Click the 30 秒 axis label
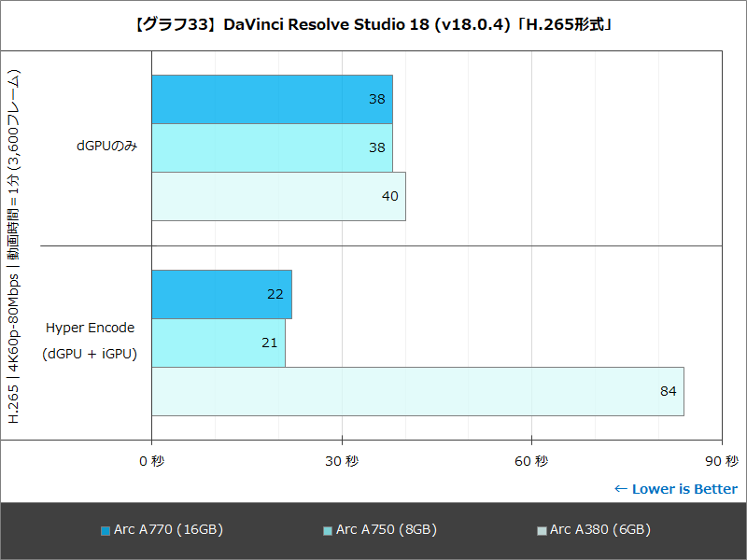Viewport: 747px width, 560px height. tap(342, 461)
